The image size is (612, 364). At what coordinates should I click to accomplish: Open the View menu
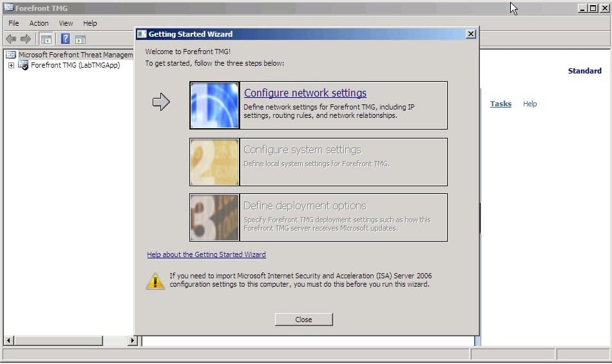coord(66,23)
